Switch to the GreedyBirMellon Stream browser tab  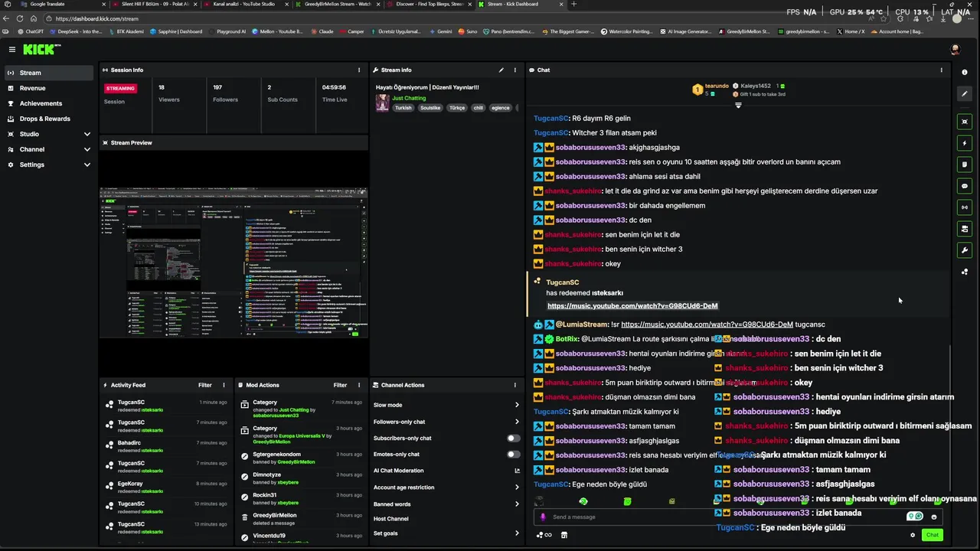[337, 4]
